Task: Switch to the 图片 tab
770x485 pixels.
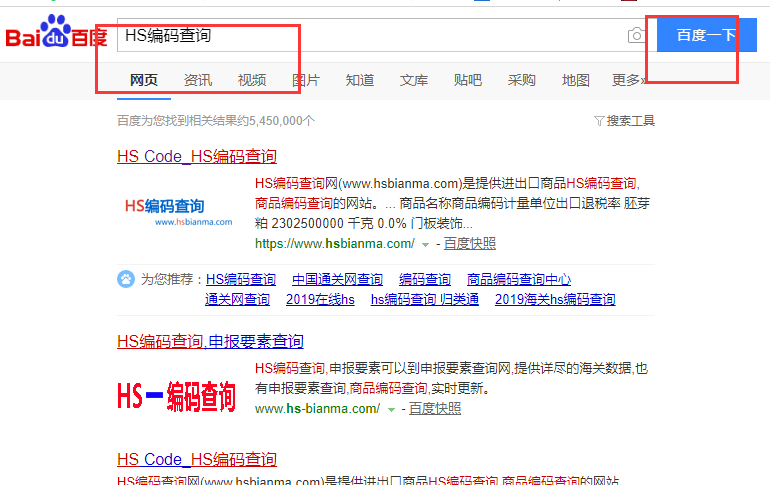Action: click(305, 80)
